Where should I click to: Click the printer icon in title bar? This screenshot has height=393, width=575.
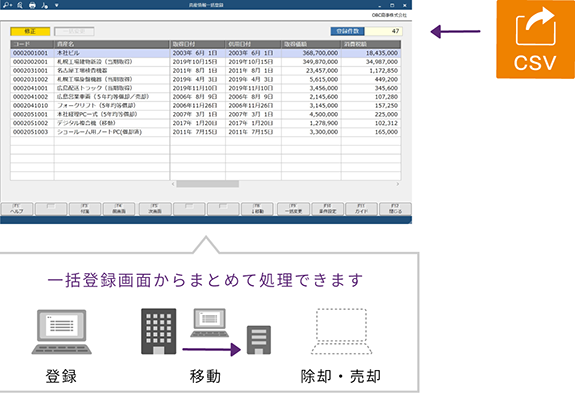[x=32, y=5]
